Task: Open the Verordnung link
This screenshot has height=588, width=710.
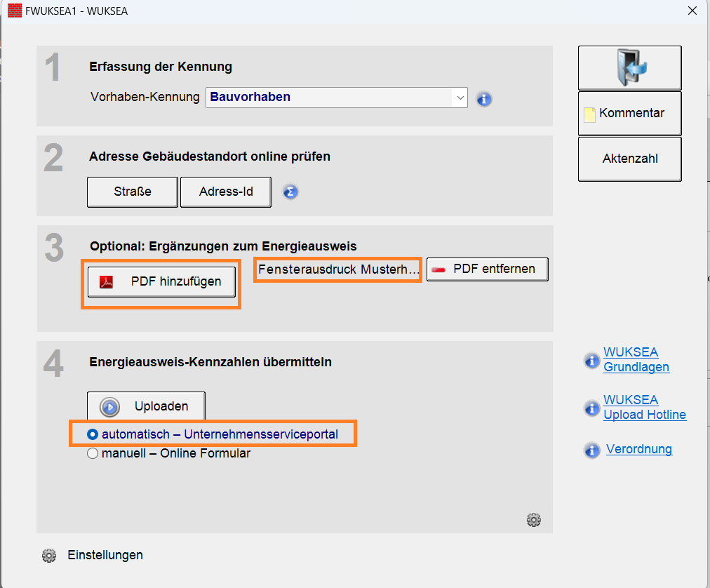Action: pos(638,449)
